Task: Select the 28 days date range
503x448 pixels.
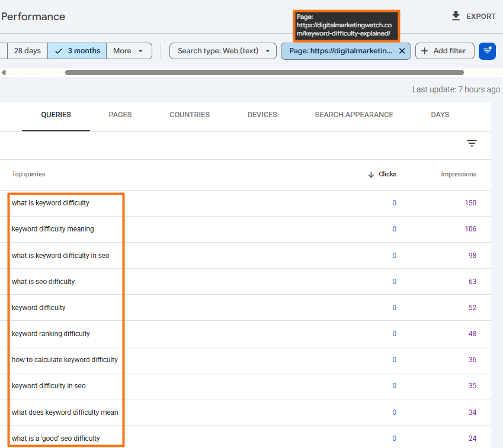Action: tap(28, 51)
